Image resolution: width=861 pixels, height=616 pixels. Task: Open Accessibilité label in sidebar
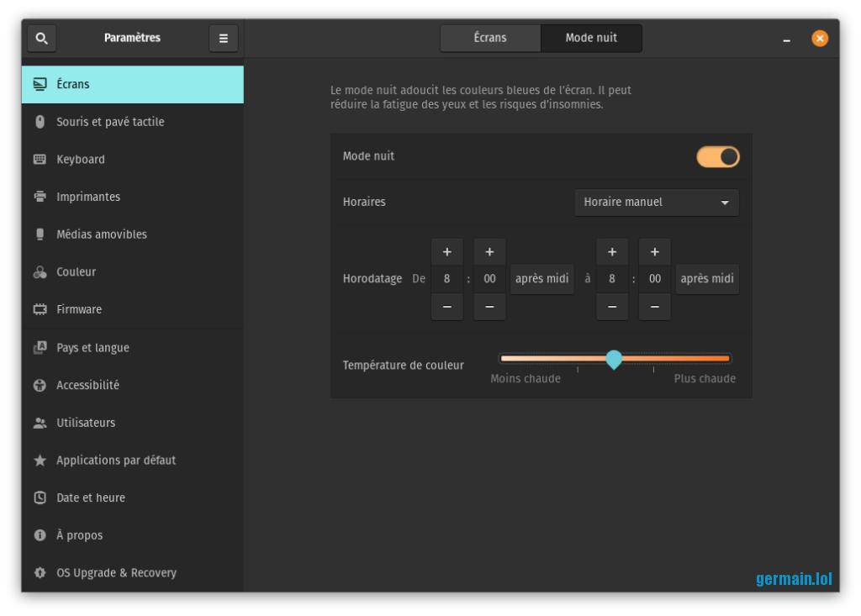[87, 386]
